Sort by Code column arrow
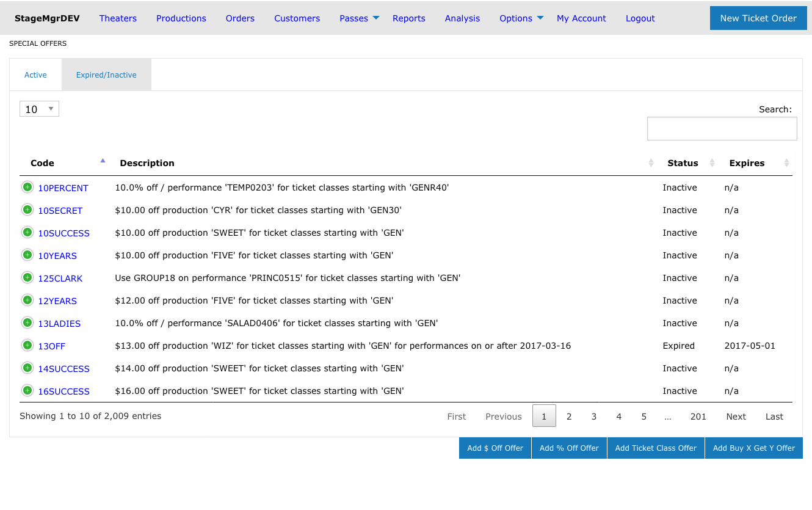Viewport: 812px width, 510px height. pos(103,161)
